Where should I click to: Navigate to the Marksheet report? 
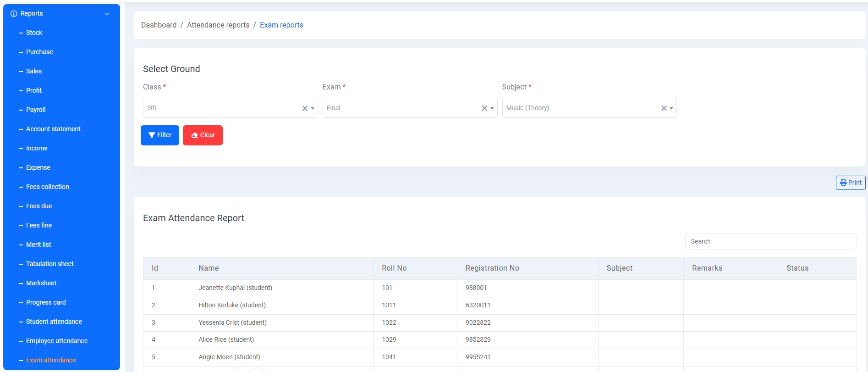41,283
